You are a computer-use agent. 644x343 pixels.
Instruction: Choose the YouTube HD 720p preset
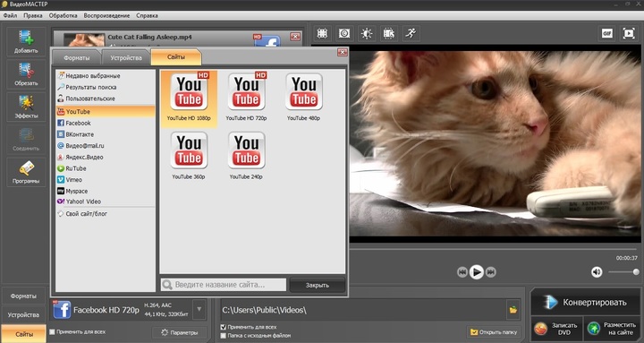(x=247, y=97)
